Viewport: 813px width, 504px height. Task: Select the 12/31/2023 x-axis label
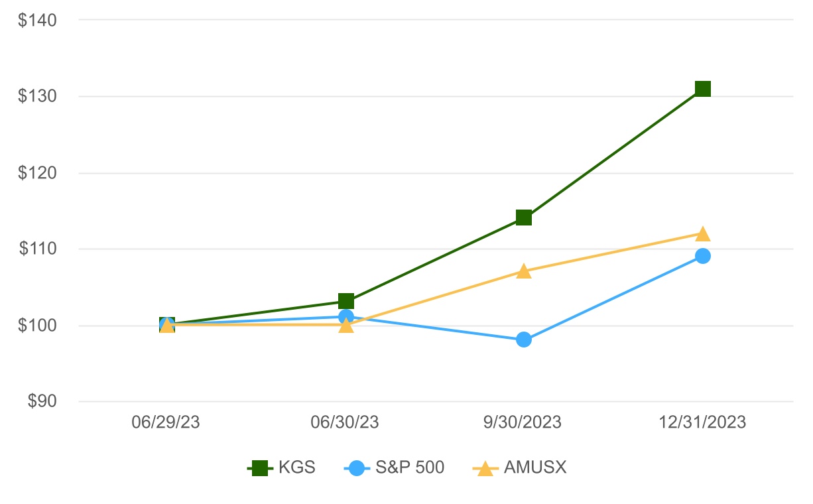click(x=703, y=422)
